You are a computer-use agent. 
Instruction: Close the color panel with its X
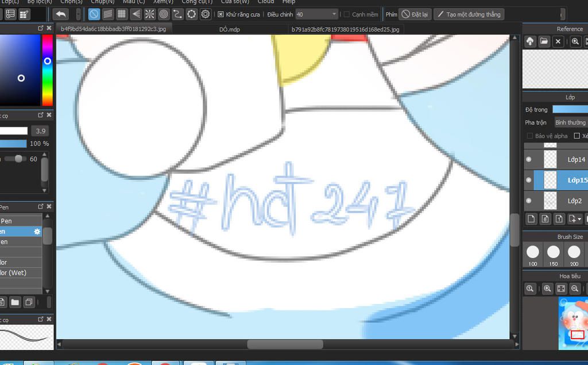49,28
